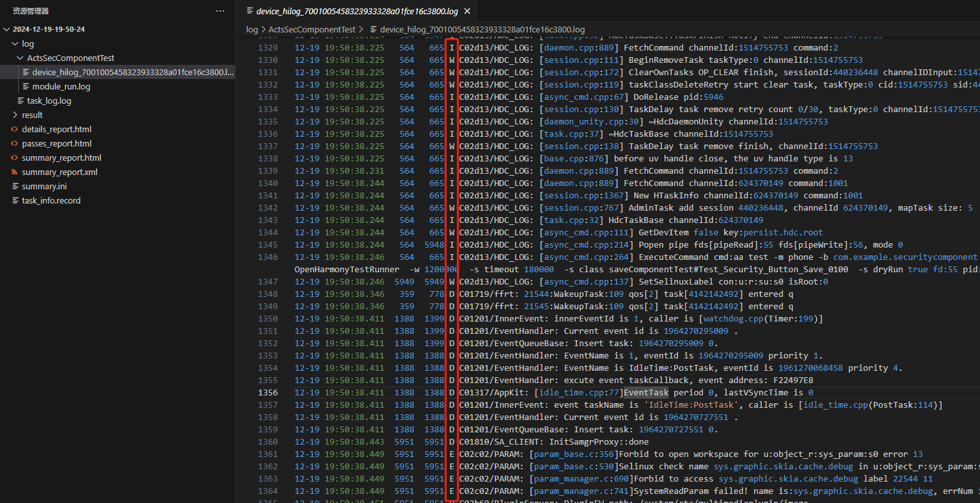This screenshot has height=503, width=980.
Task: Click timestamp 19:50:38.443 on line 1360
Action: pyautogui.click(x=354, y=442)
